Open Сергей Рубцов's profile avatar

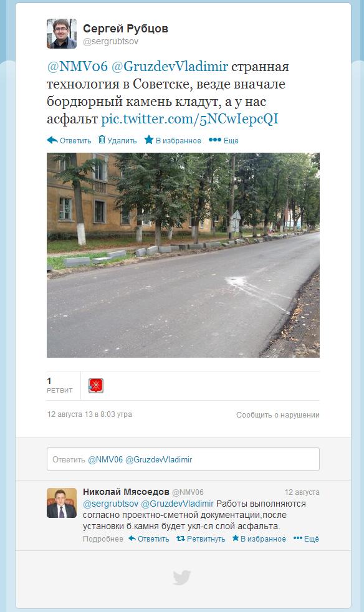(62, 34)
